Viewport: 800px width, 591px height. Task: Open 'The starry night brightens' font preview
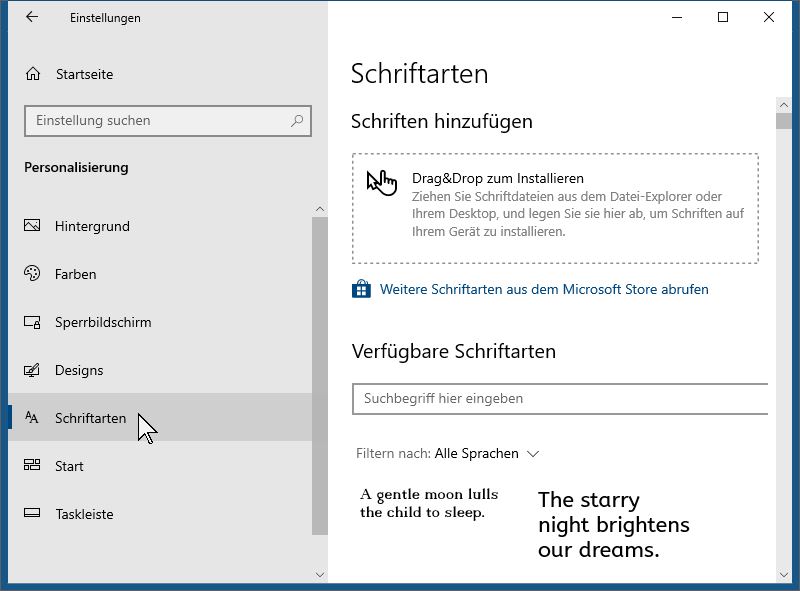click(x=614, y=525)
